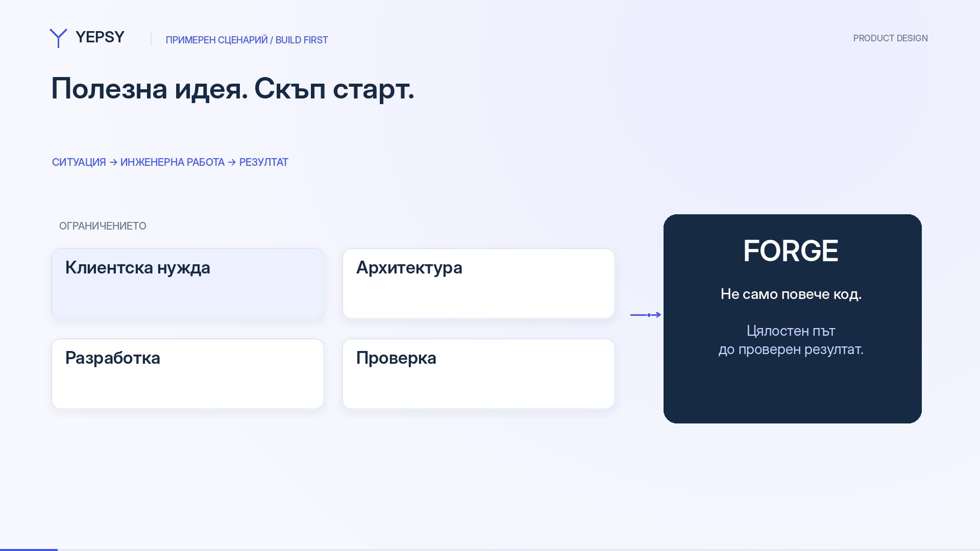The width and height of the screenshot is (980, 551).
Task: Click the Yepsy Y-shaped logo icon
Action: [58, 38]
